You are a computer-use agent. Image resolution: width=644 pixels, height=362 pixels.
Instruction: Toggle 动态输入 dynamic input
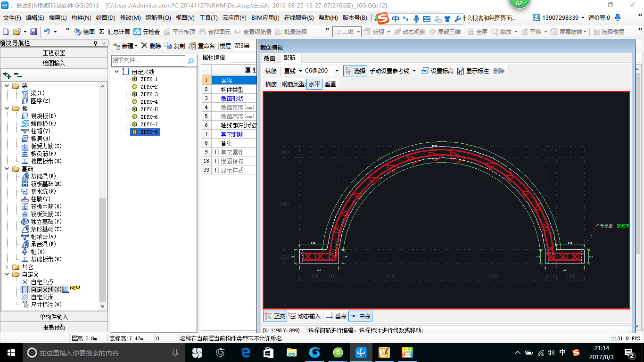[x=305, y=316]
